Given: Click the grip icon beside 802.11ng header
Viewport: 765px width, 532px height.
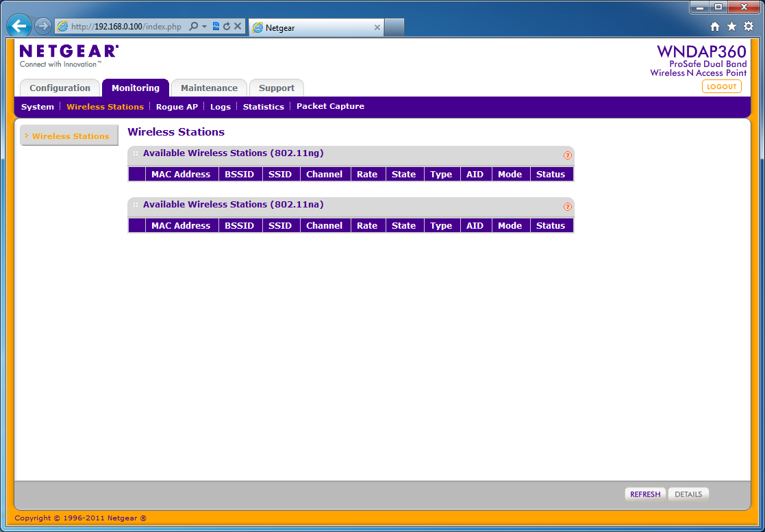Looking at the screenshot, I should click(x=136, y=153).
